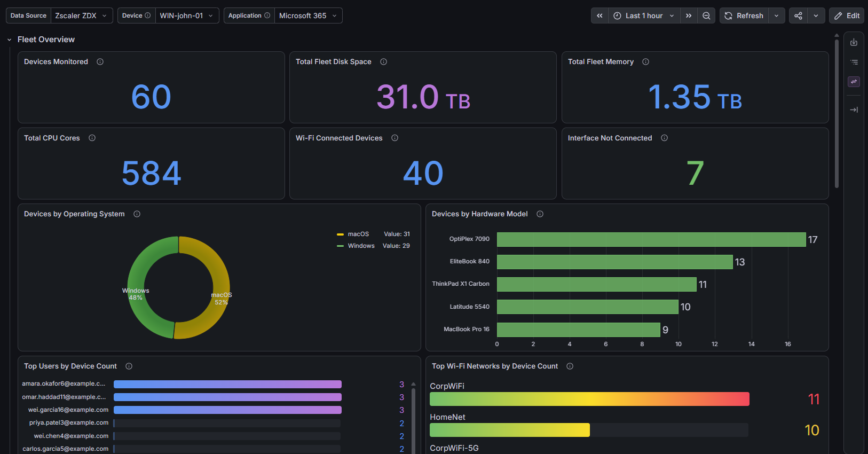Image resolution: width=868 pixels, height=454 pixels.
Task: Click the info icon on the Application variable label
Action: tap(267, 15)
